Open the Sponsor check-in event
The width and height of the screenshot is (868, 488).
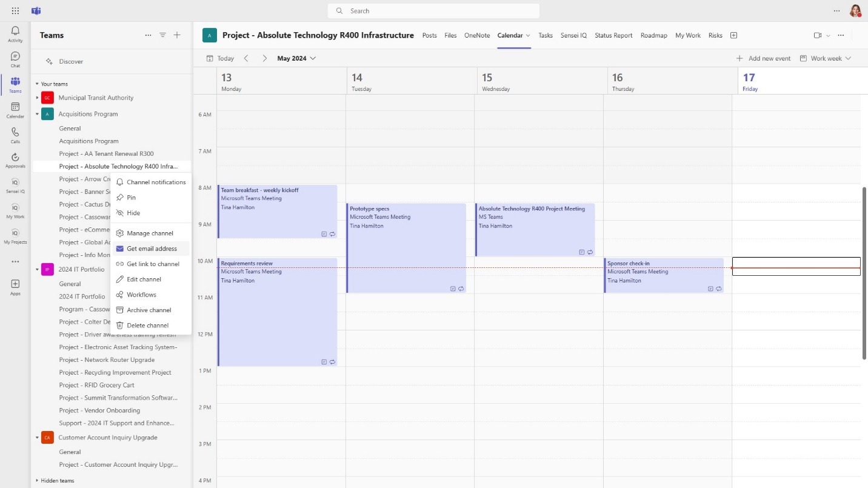tap(664, 275)
